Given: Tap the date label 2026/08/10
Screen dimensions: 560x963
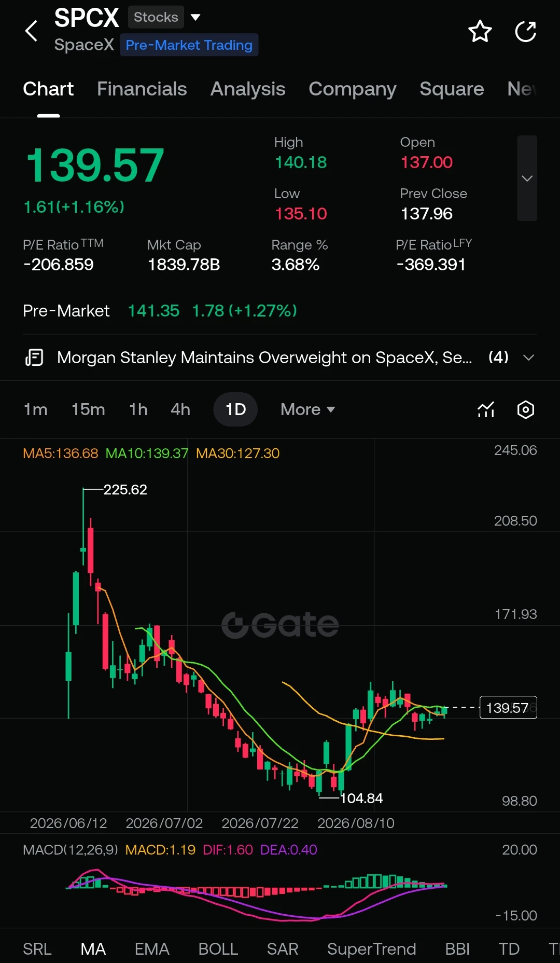Looking at the screenshot, I should pos(356,823).
